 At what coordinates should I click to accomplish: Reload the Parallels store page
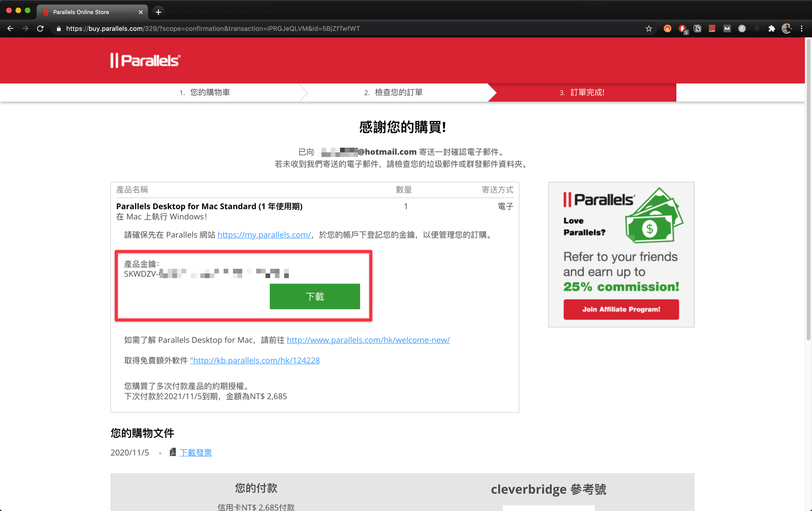pos(41,28)
